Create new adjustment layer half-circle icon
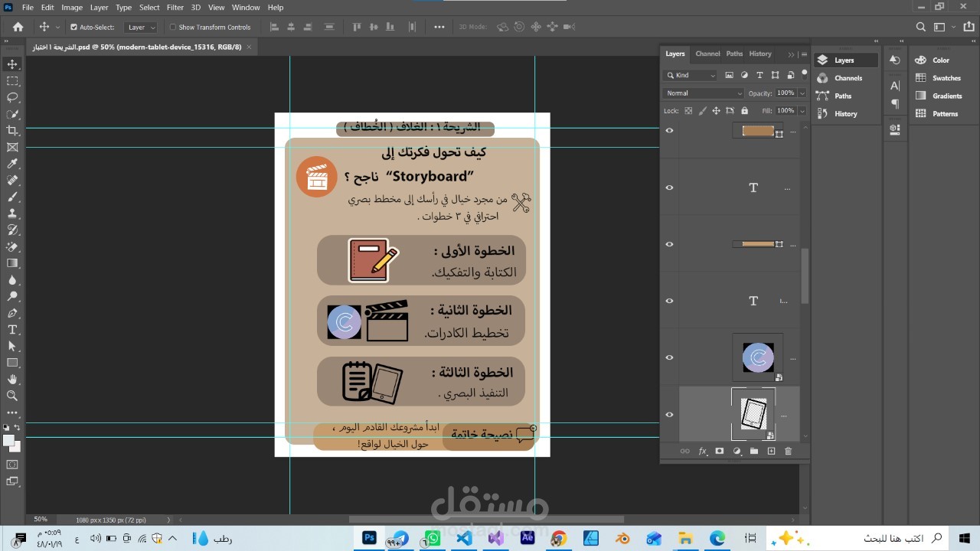This screenshot has height=551, width=980. (x=737, y=452)
